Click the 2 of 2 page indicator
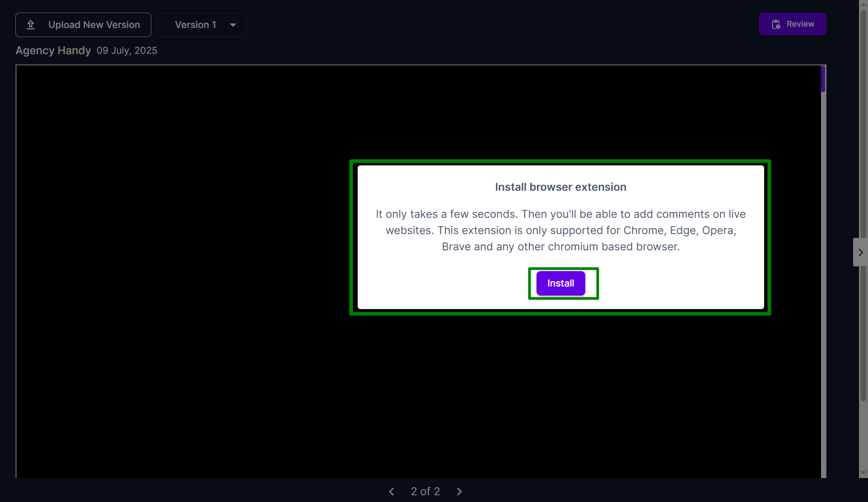This screenshot has height=502, width=868. coord(425,492)
